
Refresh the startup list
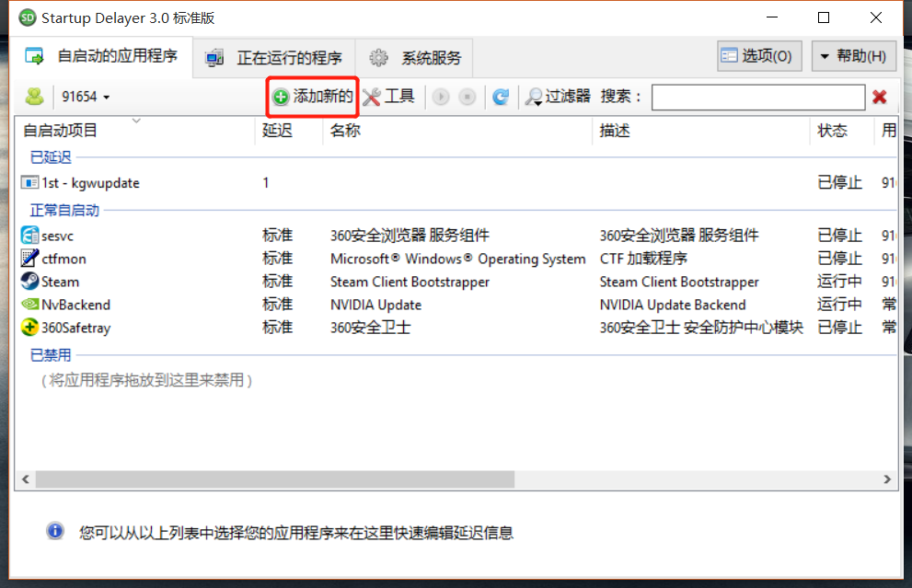coord(501,97)
